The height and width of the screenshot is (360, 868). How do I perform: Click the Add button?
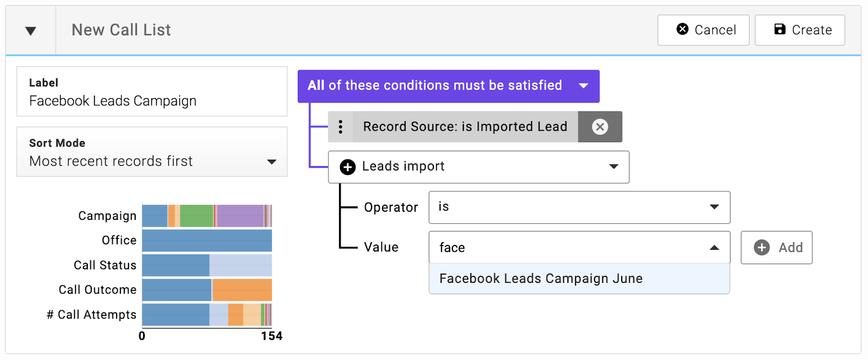776,248
